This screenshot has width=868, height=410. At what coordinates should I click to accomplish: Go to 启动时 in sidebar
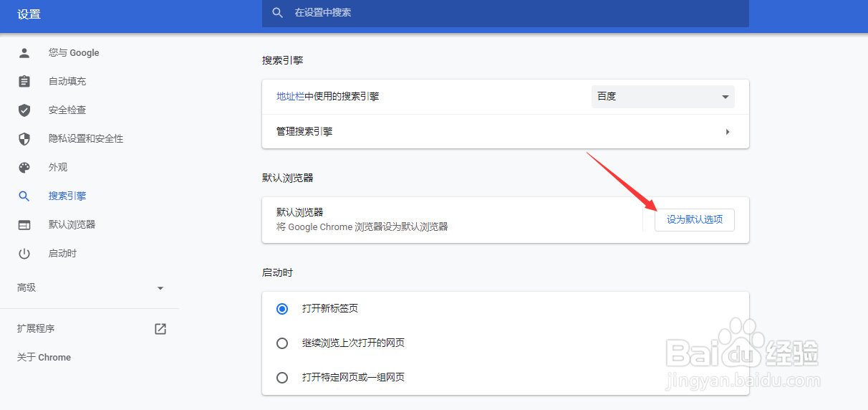coord(62,253)
